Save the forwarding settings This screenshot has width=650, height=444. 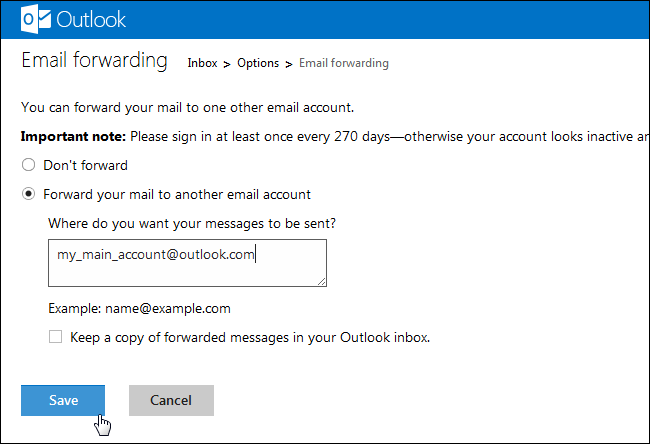coord(63,400)
